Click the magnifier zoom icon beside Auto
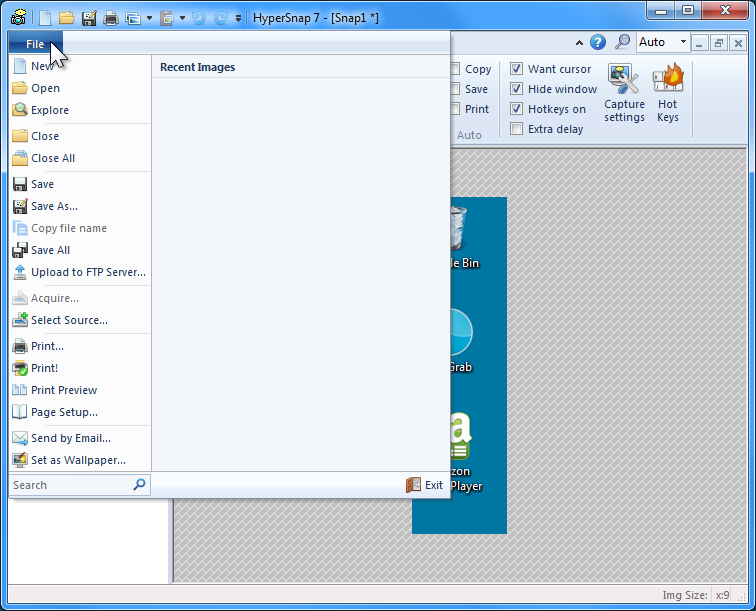Screen dimensions: 756x611 pos(623,42)
